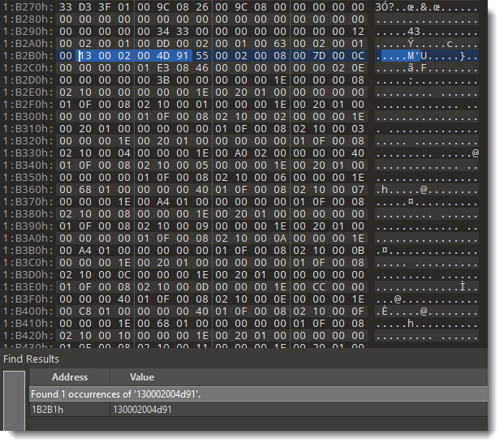Click the Address column header in Find Results
The height and width of the screenshot is (447, 504).
[x=69, y=377]
